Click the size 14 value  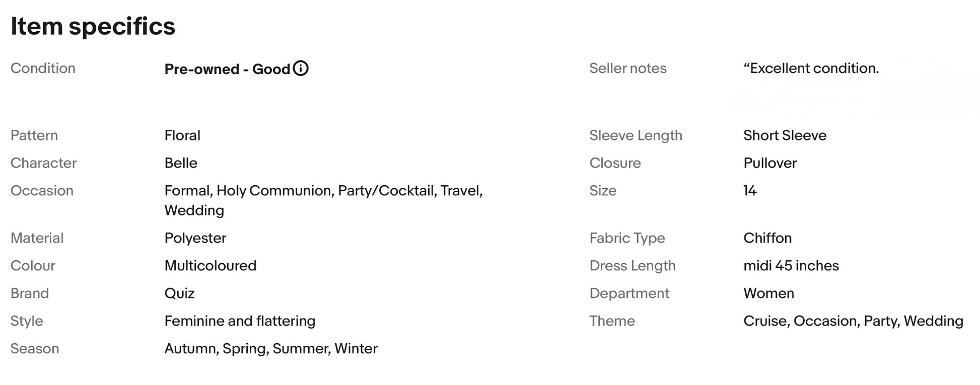click(750, 191)
